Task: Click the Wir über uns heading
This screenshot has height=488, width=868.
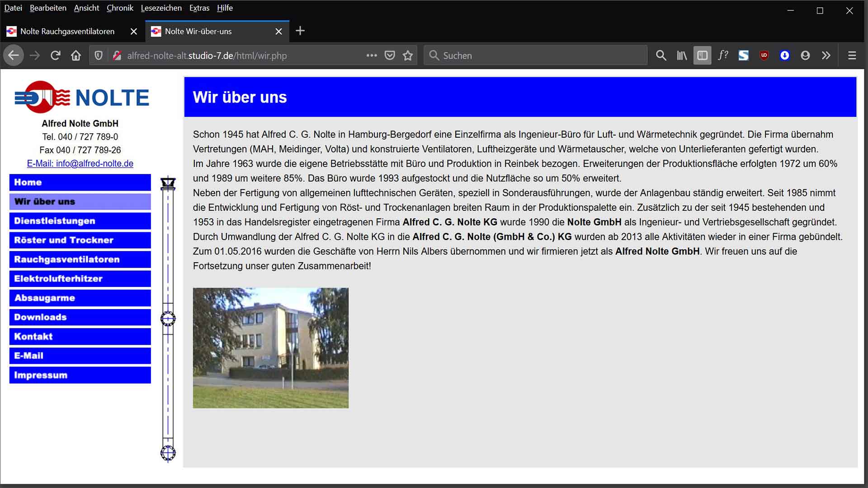Action: [x=240, y=97]
